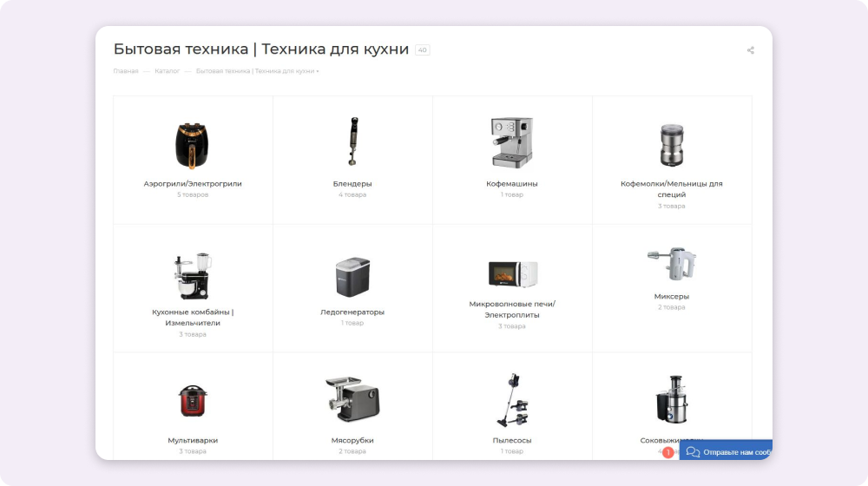Click the '1 товар' count under Пылесосы
This screenshot has width=868, height=486.
tap(512, 451)
